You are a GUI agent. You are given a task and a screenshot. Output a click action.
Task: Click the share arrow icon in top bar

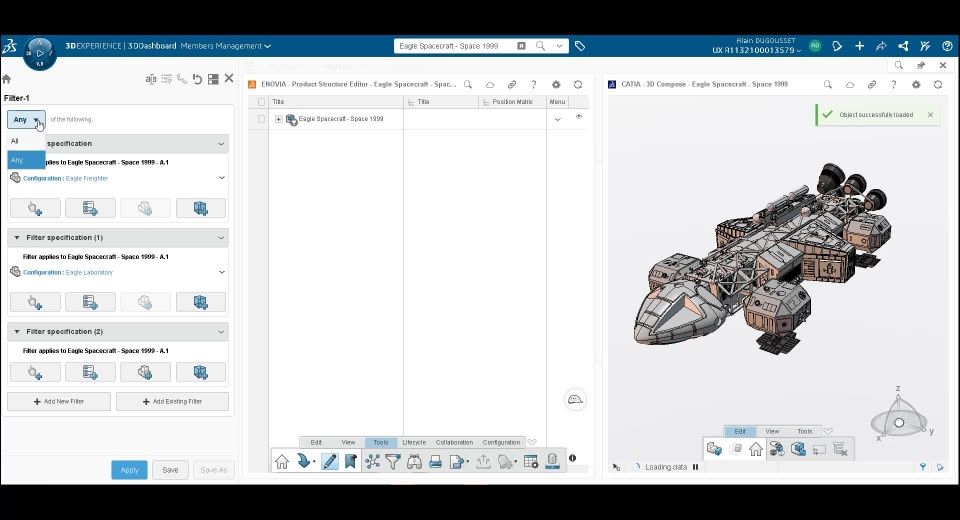pos(881,46)
